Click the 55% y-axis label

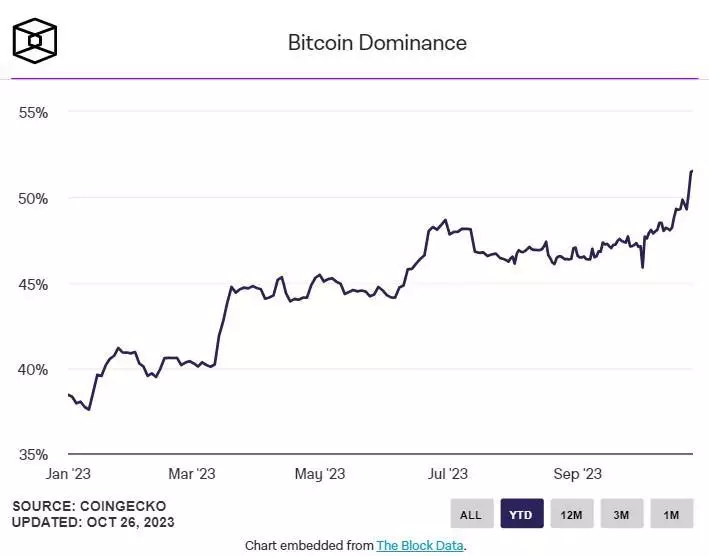[33, 113]
